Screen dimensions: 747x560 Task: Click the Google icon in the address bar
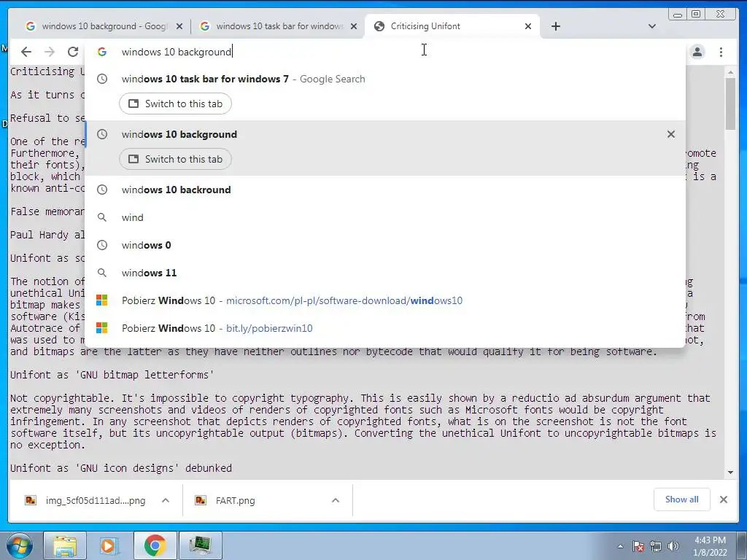[102, 52]
